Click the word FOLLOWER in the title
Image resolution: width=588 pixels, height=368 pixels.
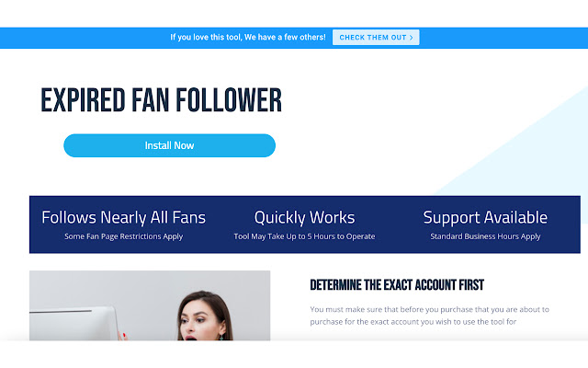tap(229, 100)
